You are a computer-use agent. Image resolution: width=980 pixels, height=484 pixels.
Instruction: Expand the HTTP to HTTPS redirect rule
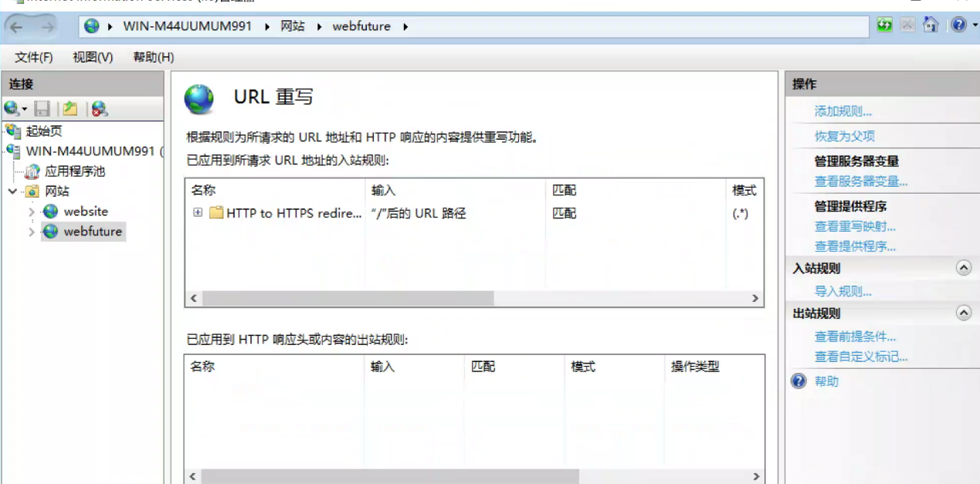[x=198, y=213]
